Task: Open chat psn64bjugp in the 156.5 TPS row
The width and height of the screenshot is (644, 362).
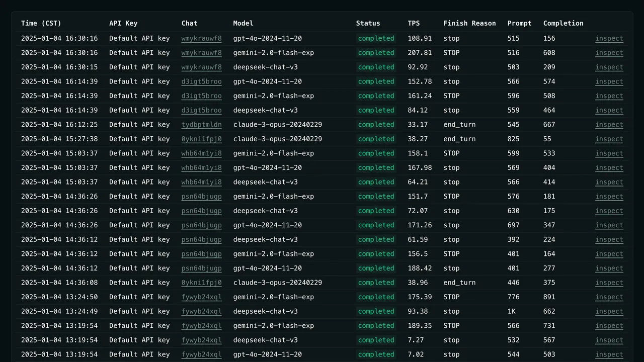Action: (201, 254)
